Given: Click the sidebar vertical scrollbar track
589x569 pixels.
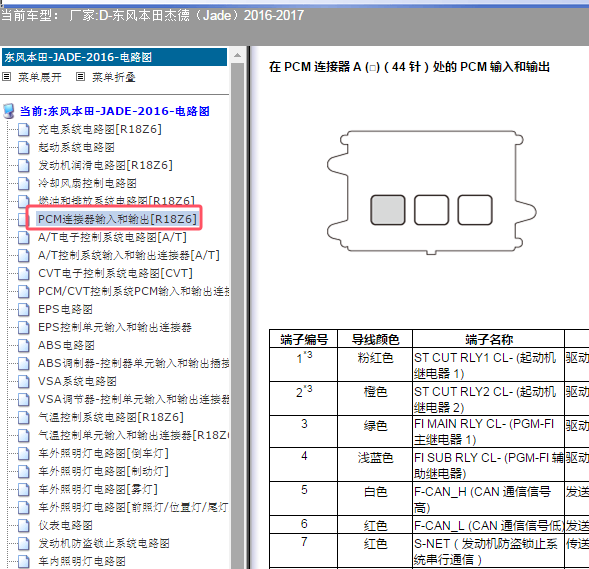Looking at the screenshot, I should click(237, 315).
